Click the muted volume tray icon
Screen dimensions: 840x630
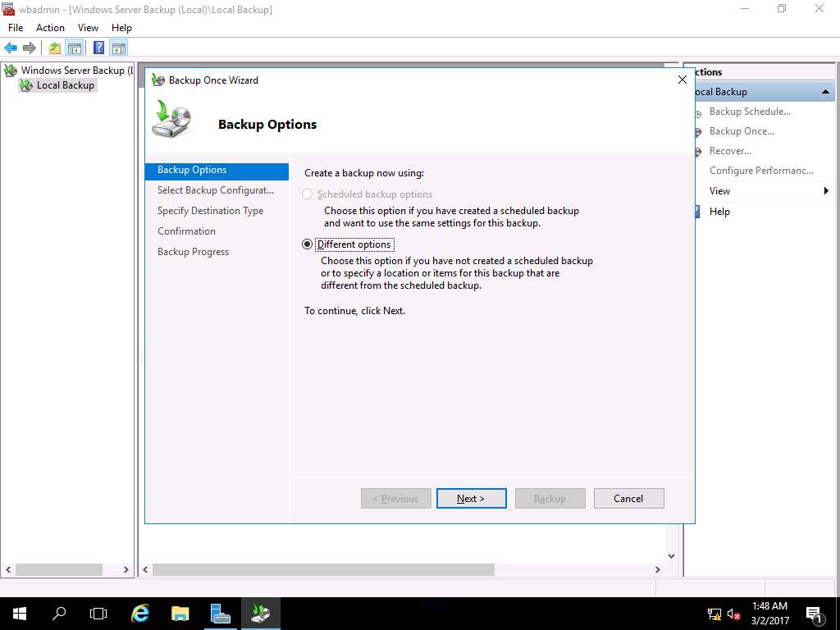pyautogui.click(x=734, y=614)
